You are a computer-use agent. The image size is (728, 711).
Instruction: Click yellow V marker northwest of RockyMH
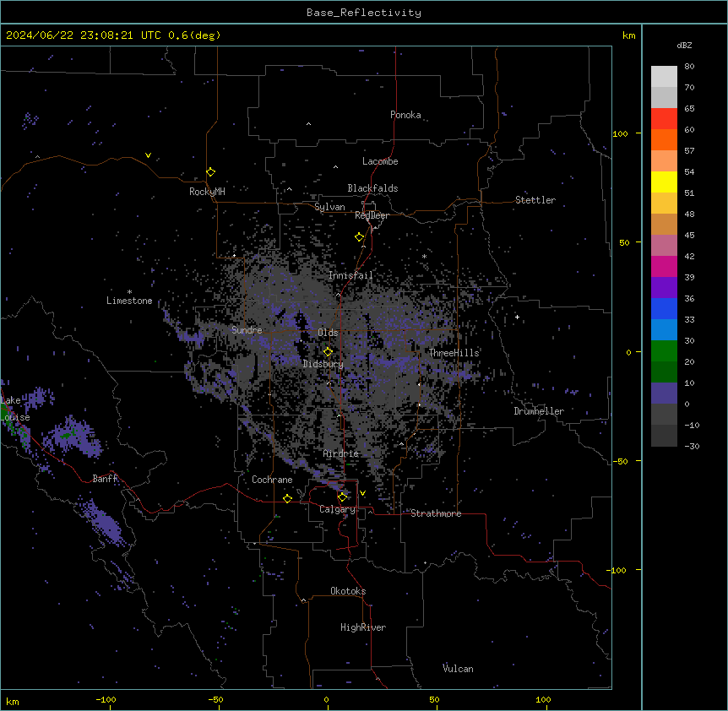point(148,155)
